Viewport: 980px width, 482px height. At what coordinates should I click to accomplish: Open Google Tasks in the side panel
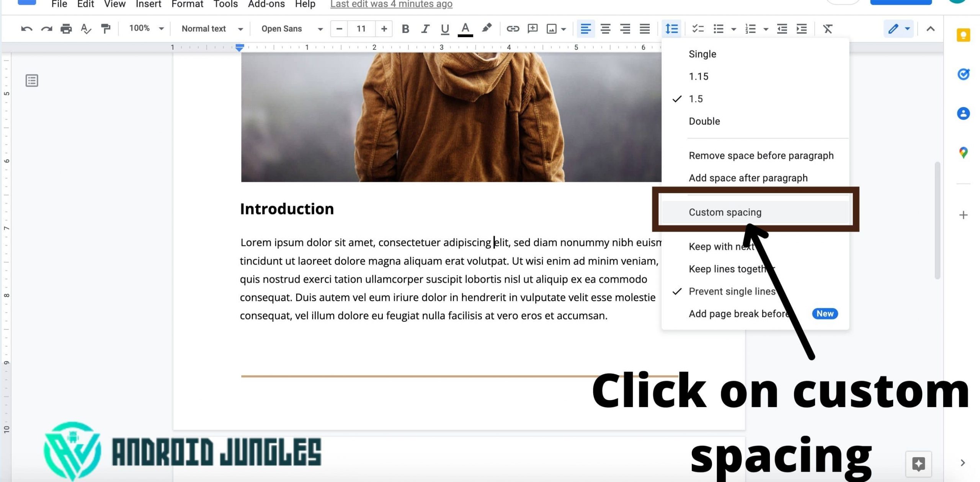click(963, 74)
